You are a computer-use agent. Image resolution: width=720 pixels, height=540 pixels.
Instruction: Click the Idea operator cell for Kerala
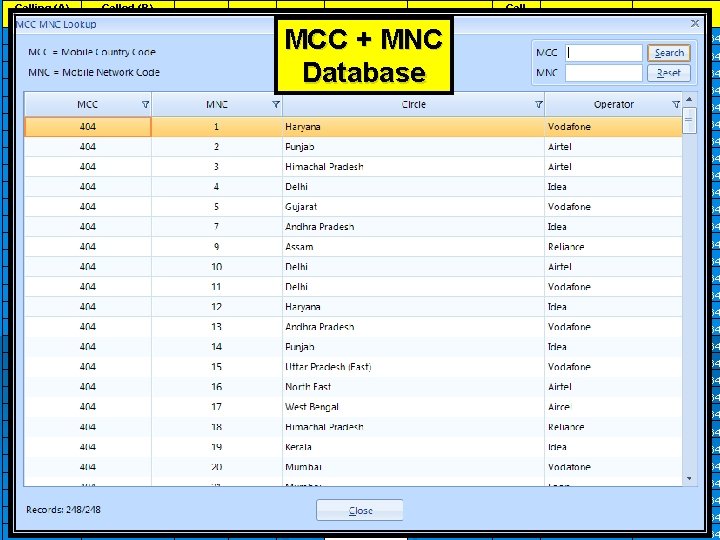pos(613,446)
